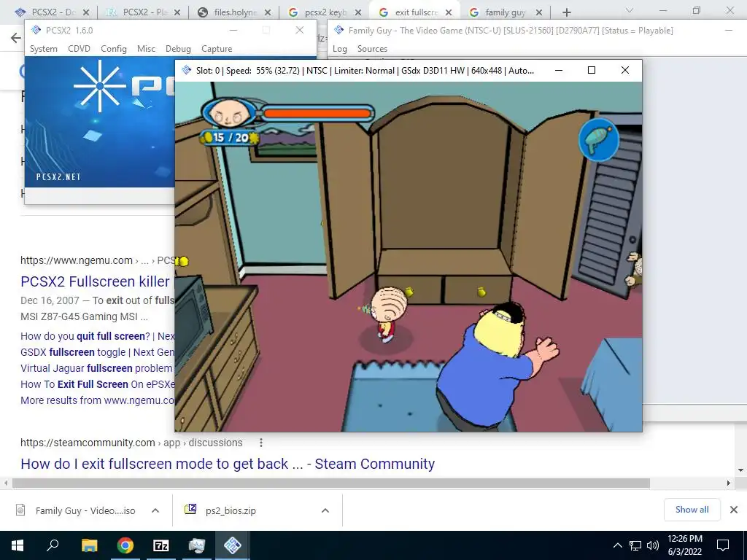The width and height of the screenshot is (747, 560).
Task: Switch to PCSX2 from taskbar
Action: pos(233,545)
